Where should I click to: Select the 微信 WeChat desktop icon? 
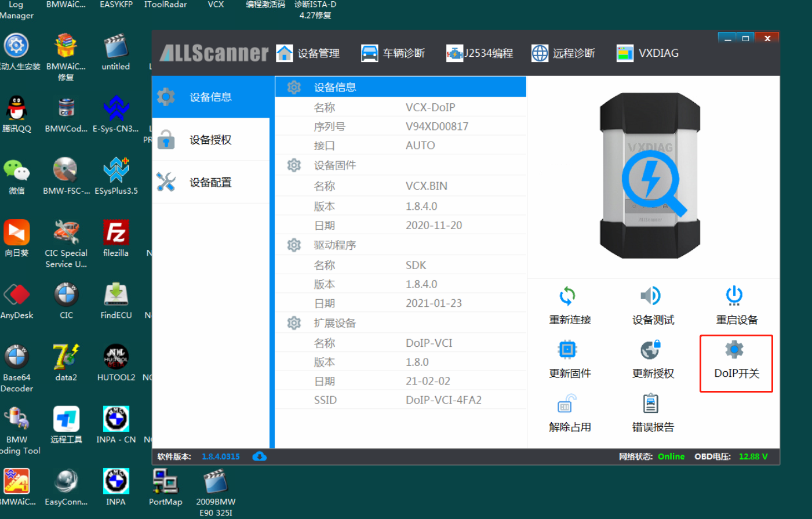[x=17, y=176]
